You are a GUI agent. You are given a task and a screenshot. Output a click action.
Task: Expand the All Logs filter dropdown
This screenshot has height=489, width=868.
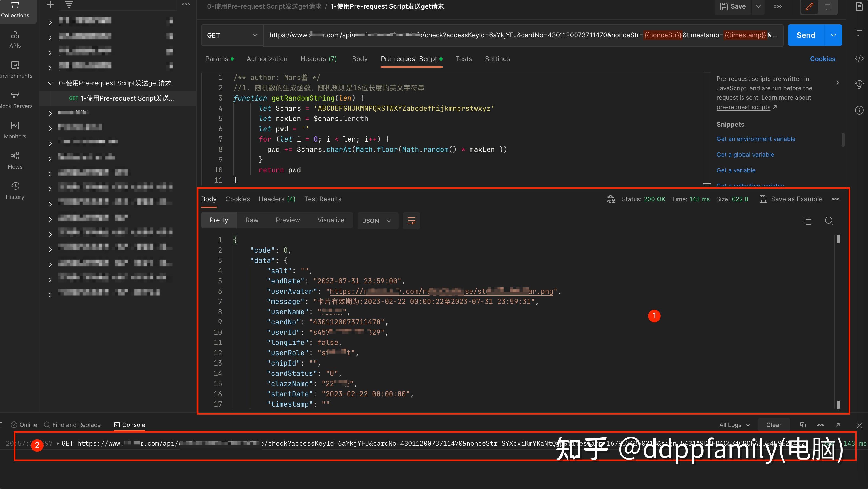(735, 425)
